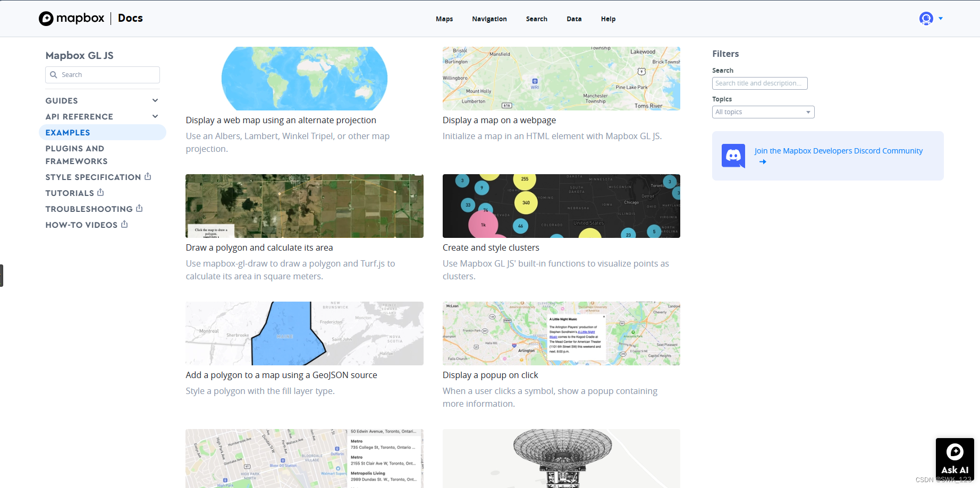Open Troubleshooting in the sidebar
The image size is (980, 488).
click(89, 209)
